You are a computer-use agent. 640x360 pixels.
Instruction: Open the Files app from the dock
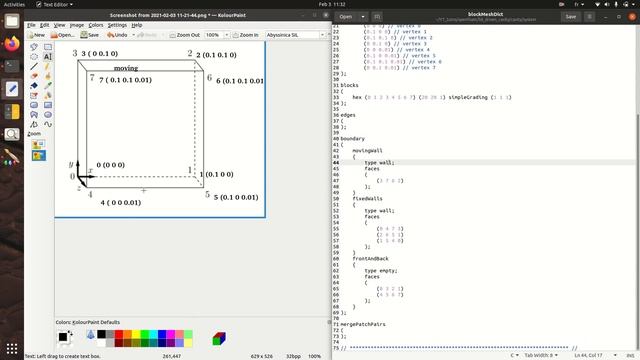[12, 21]
